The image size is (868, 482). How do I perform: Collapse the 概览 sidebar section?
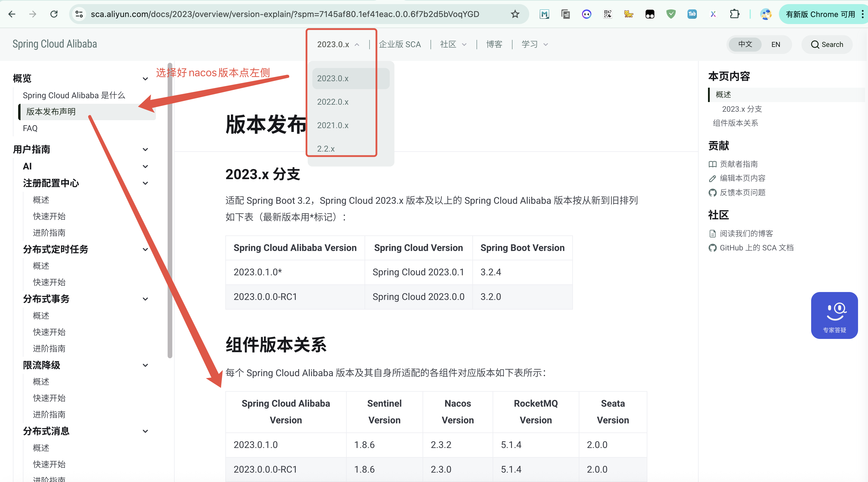click(145, 79)
